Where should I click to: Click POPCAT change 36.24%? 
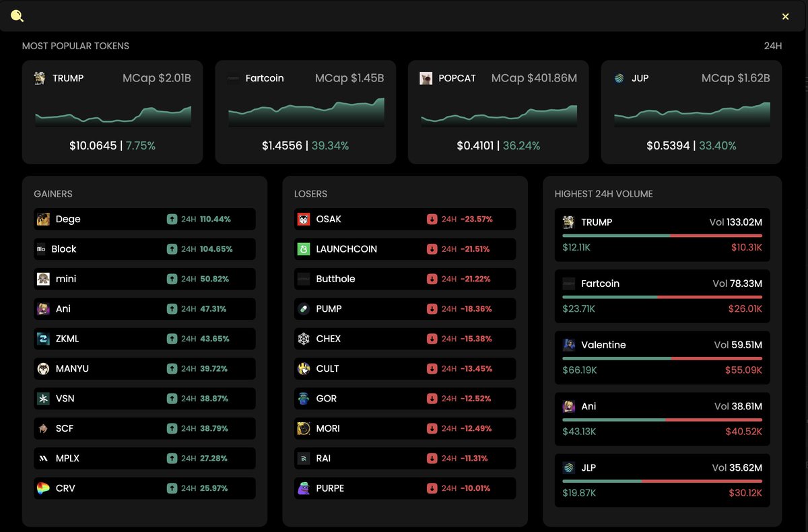click(521, 145)
